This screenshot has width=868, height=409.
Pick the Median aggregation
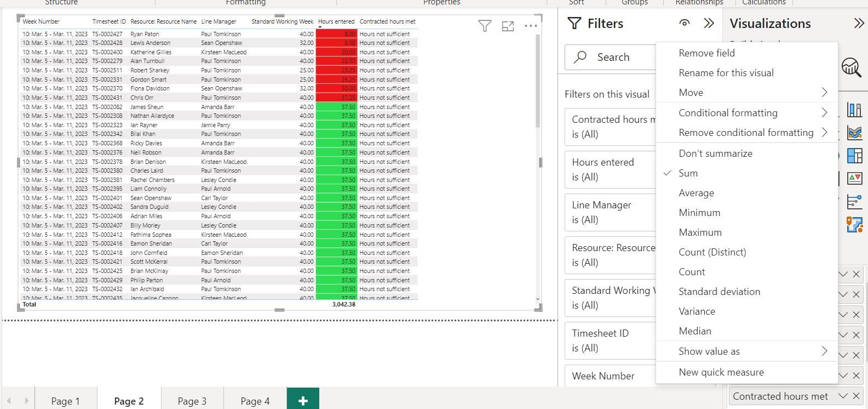pos(746,331)
